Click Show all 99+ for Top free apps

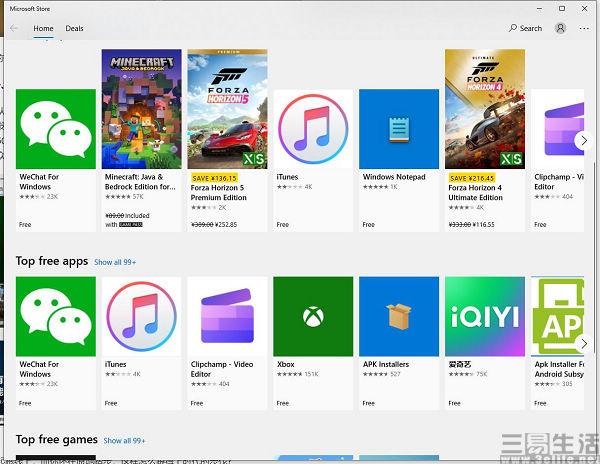click(x=115, y=262)
